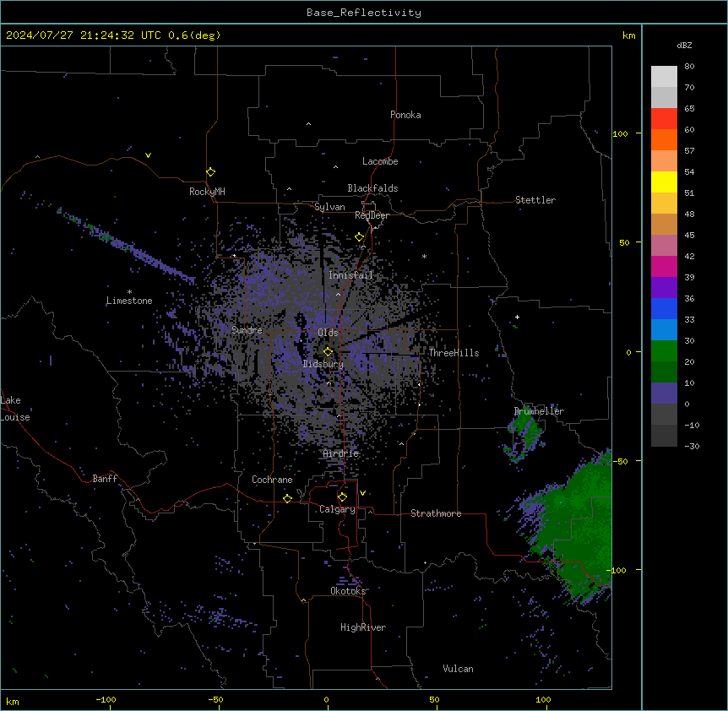Click the Innisfail label
Viewport: 728px width, 711px height.
pos(350,275)
